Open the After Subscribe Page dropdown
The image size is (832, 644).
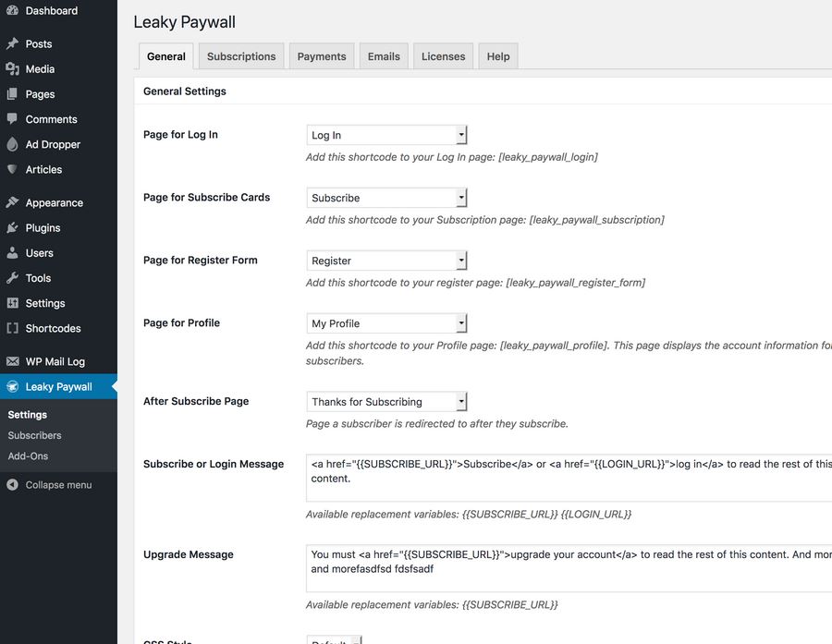click(386, 402)
